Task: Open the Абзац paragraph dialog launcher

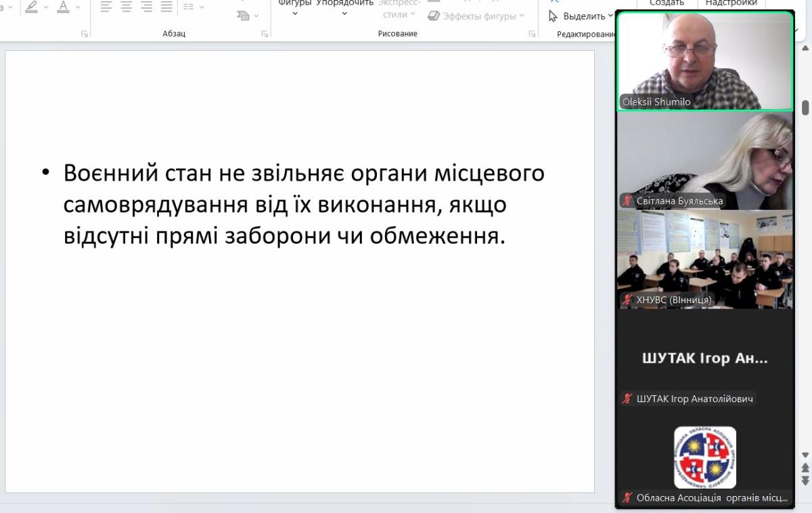Action: [265, 34]
